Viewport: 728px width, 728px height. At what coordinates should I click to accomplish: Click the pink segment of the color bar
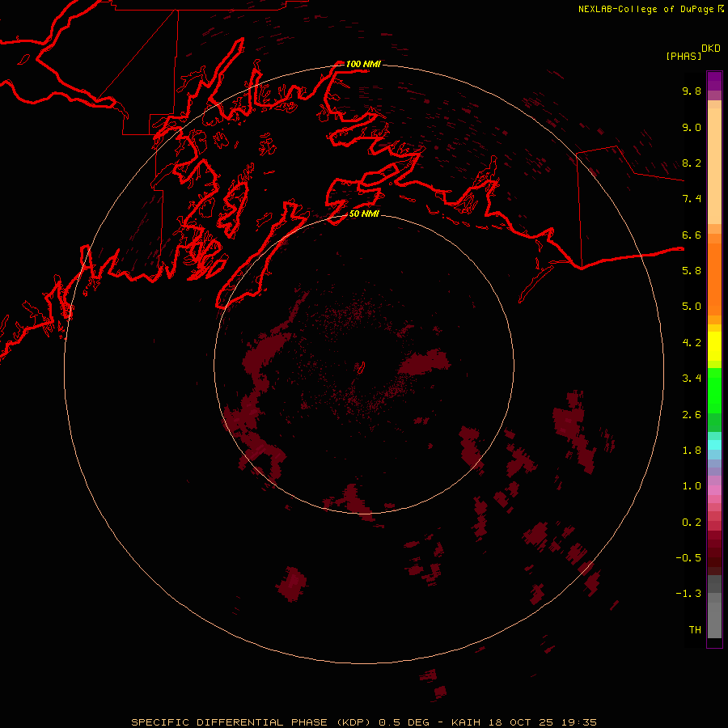pyautogui.click(x=714, y=490)
